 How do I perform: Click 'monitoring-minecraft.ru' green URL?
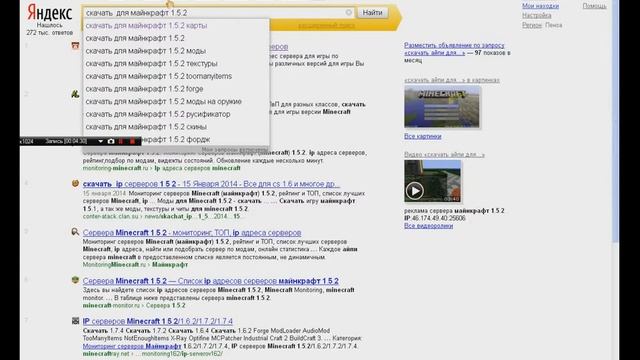(115, 168)
